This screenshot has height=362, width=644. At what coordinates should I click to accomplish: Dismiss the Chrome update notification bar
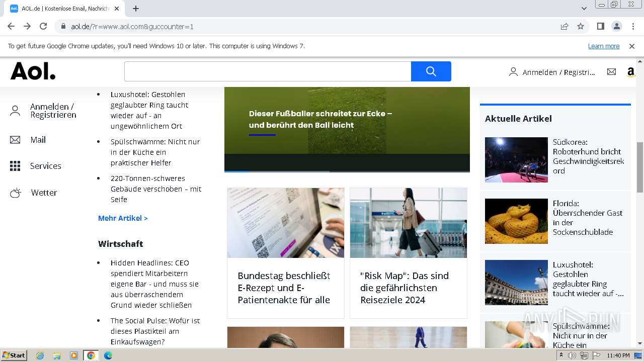[632, 46]
